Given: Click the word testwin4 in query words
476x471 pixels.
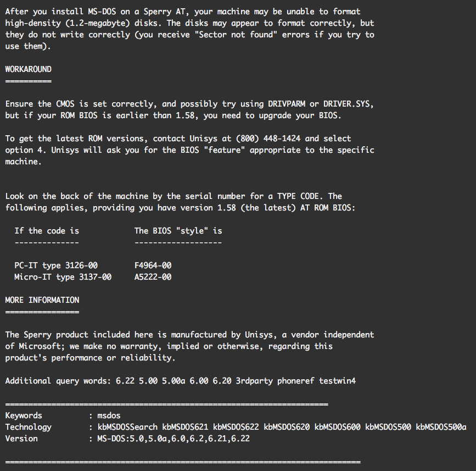Looking at the screenshot, I should pyautogui.click(x=337, y=381).
